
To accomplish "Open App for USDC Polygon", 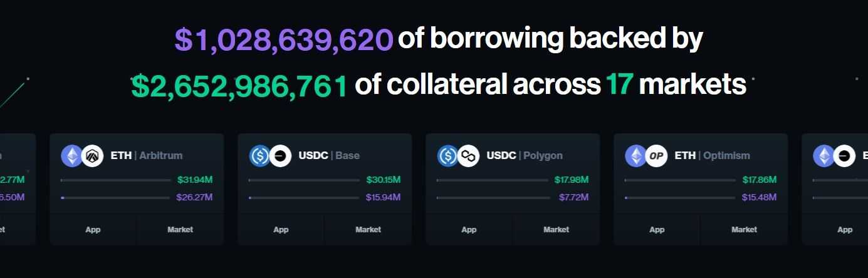I will [x=469, y=229].
